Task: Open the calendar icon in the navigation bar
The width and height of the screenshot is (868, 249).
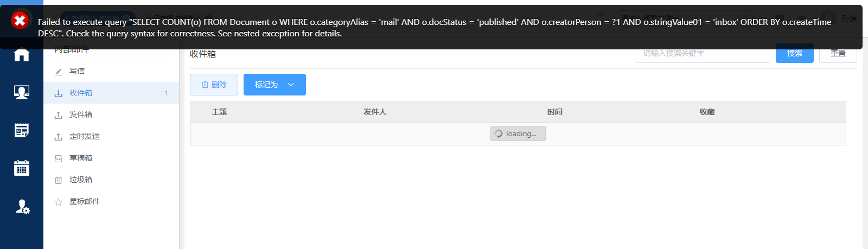Action: pos(22,168)
